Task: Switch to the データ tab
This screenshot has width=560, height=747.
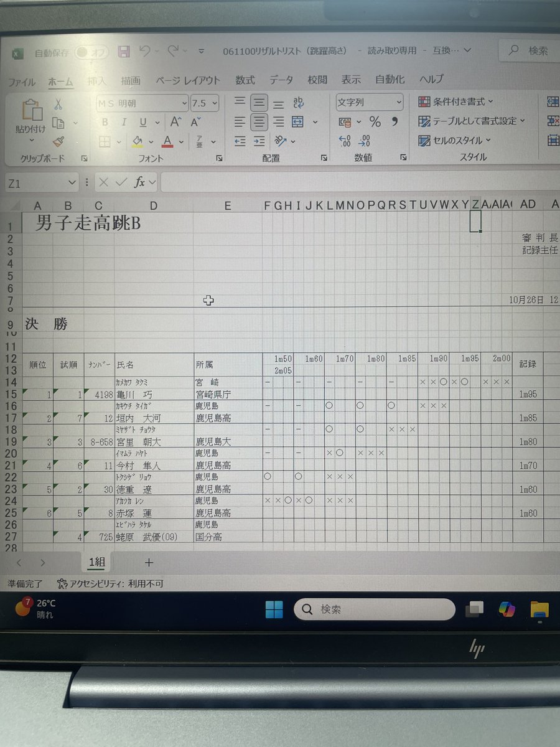Action: [x=281, y=80]
